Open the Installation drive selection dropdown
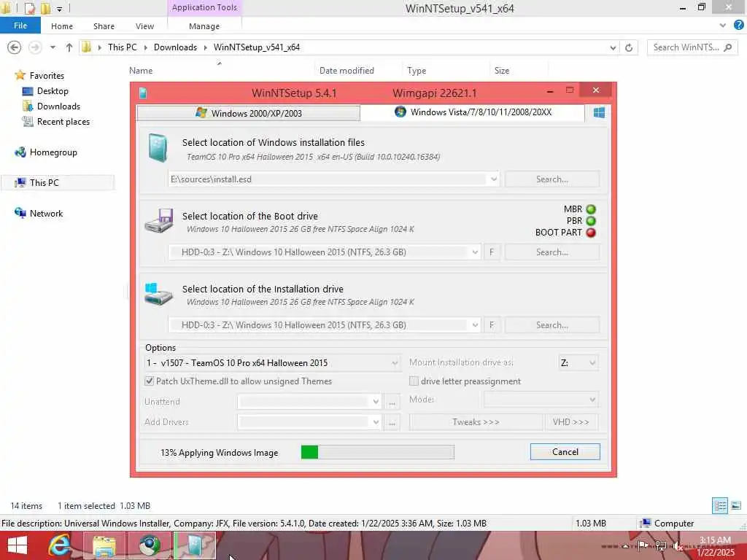 click(x=475, y=325)
